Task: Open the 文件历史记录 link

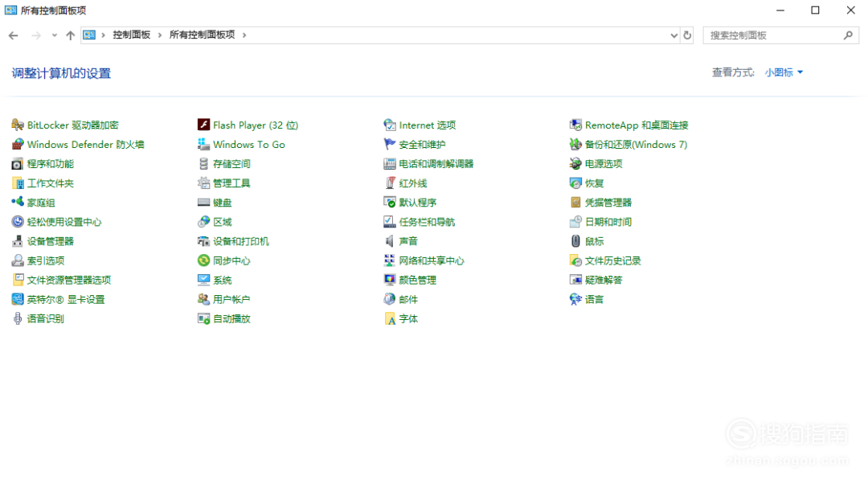Action: [612, 261]
